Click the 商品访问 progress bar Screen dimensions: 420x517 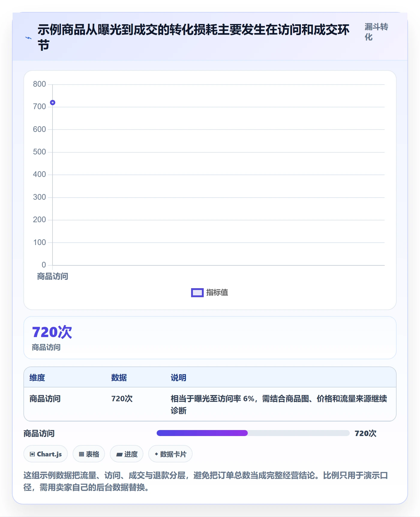(253, 433)
